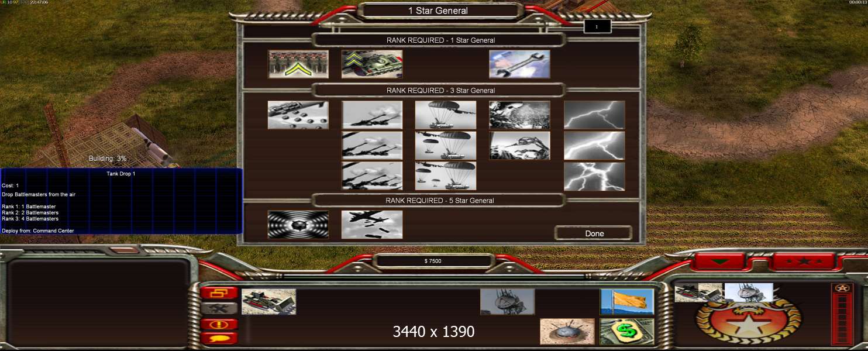Select third-level Artillery Barrage power
This screenshot has height=351, width=868.
pyautogui.click(x=372, y=175)
